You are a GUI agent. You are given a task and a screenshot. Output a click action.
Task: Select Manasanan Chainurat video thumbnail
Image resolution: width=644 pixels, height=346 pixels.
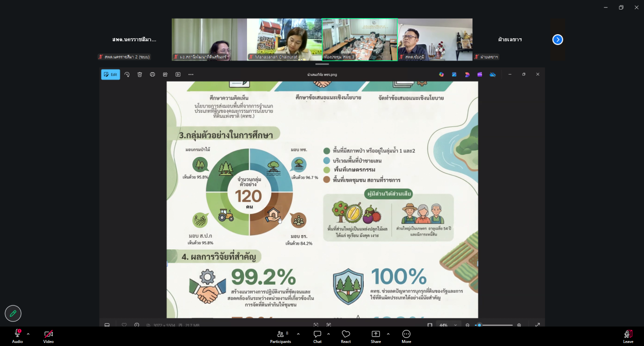coord(284,39)
